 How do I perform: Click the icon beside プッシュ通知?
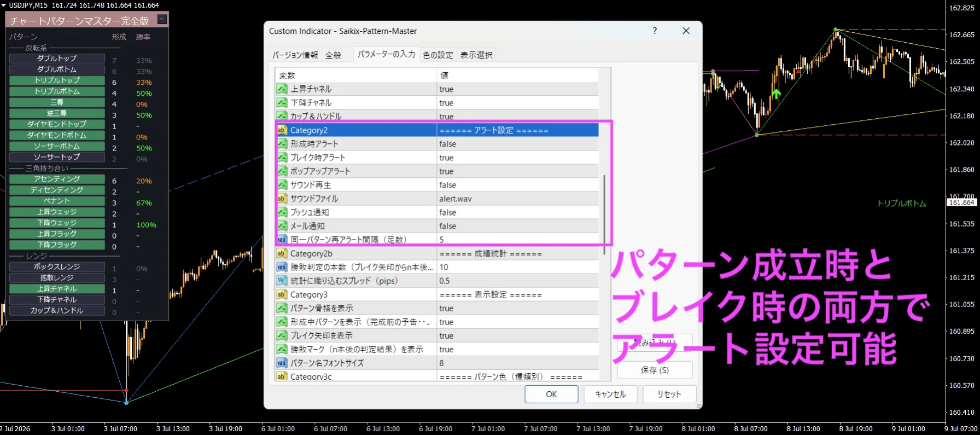point(282,212)
